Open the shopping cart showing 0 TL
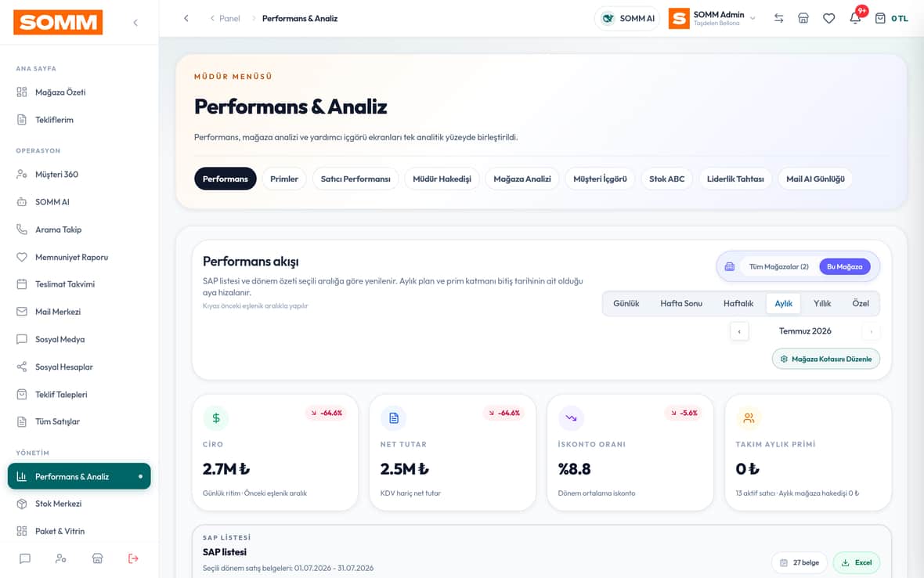Image resolution: width=924 pixels, height=578 pixels. click(x=891, y=18)
